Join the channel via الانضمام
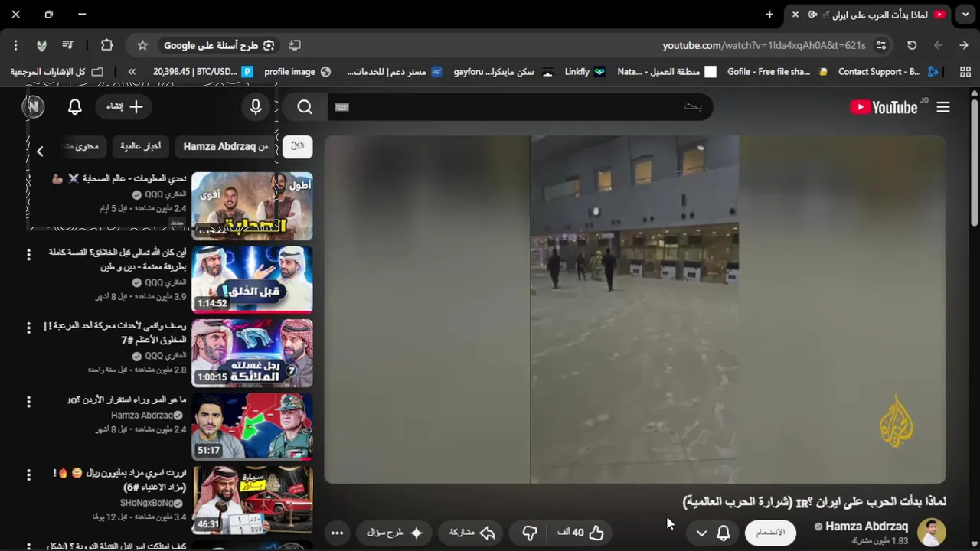The width and height of the screenshot is (980, 551). click(770, 533)
